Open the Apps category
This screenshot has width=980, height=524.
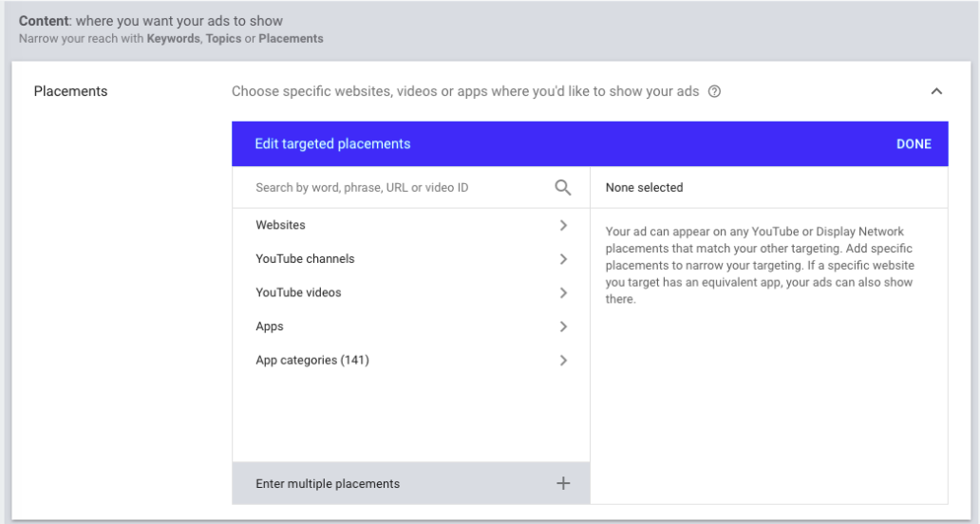[x=270, y=327]
